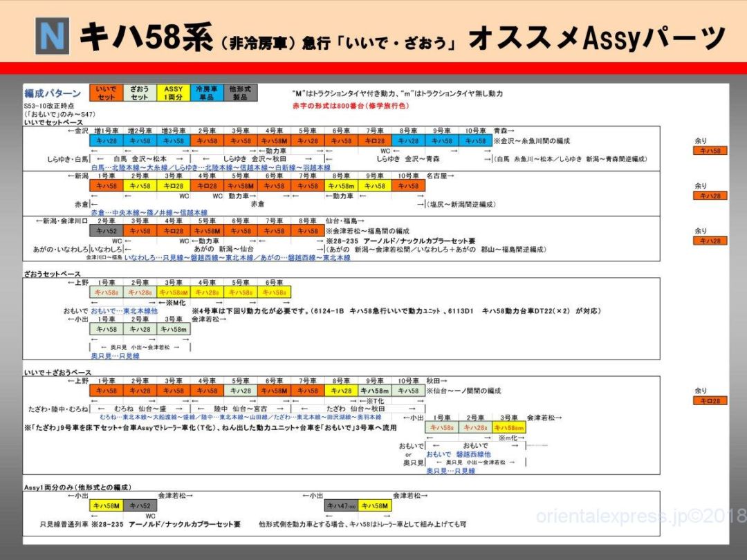The height and width of the screenshot is (560, 747).
Task: Click the blue 冷房車単品 legend box
Action: pyautogui.click(x=207, y=93)
